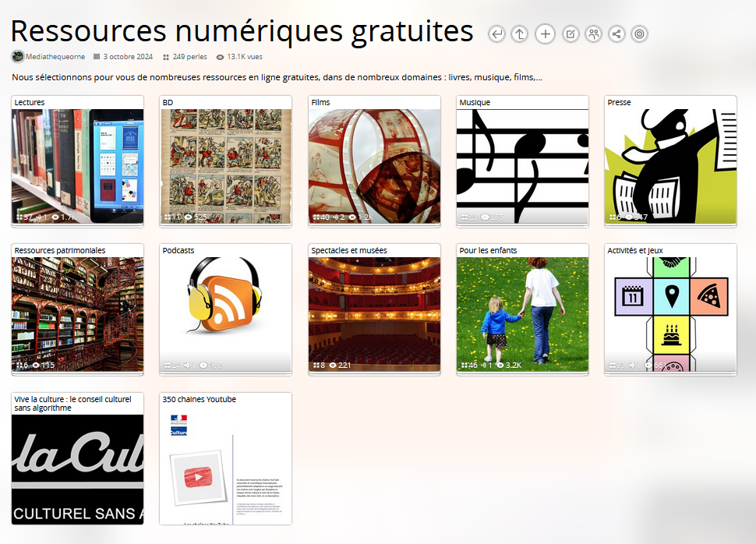Click the Mediathequeorne avatar icon

click(x=17, y=56)
